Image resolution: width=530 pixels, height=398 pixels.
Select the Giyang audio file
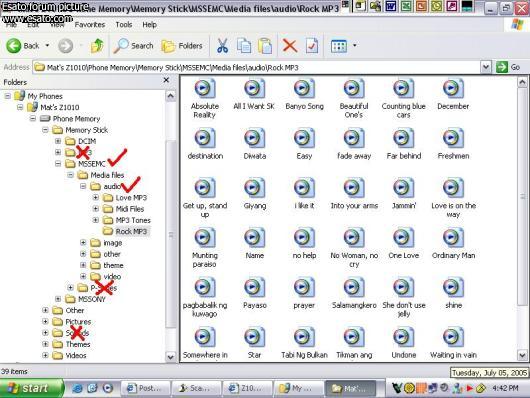(x=255, y=194)
